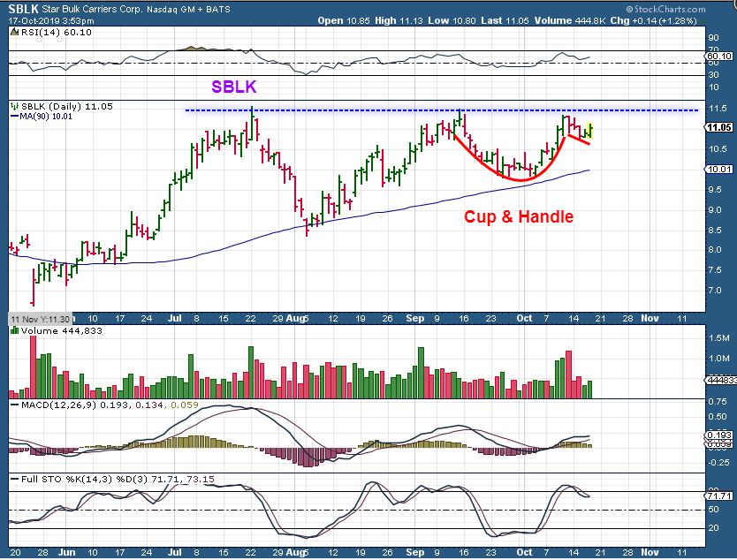The image size is (737, 560).
Task: Click the 1.0M volume axis tick
Action: point(719,358)
